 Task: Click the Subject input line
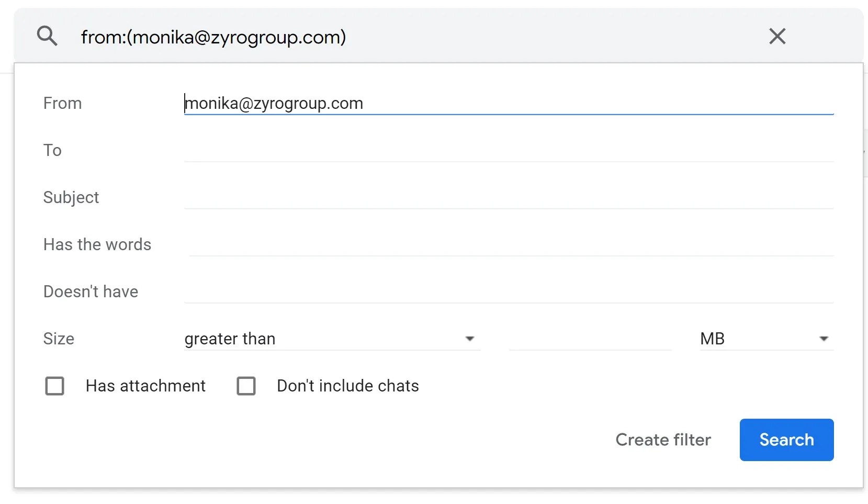[471, 197]
